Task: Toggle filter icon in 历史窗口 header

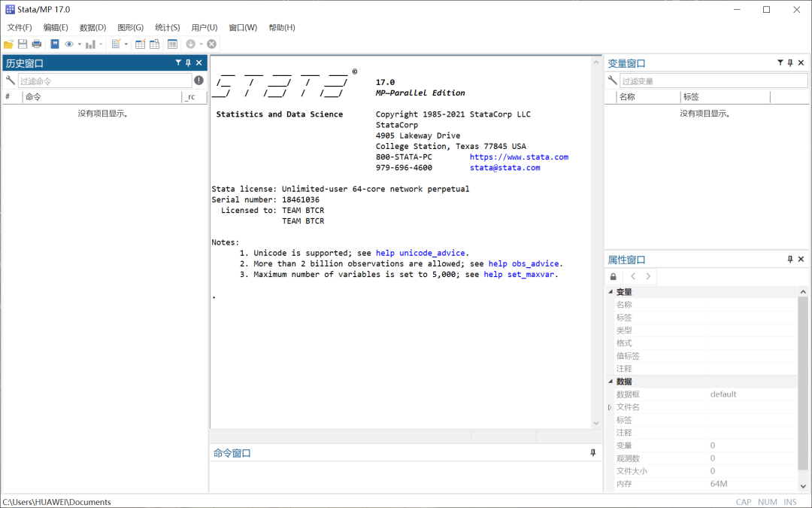Action: [178, 62]
